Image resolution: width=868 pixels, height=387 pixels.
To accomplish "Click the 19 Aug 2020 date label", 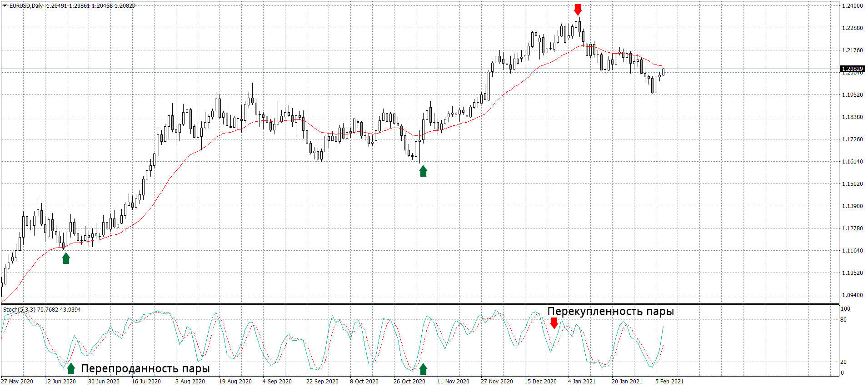I will (x=235, y=382).
